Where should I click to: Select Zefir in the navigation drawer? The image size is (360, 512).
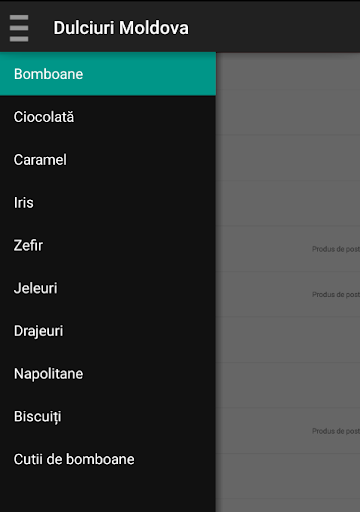click(x=108, y=245)
